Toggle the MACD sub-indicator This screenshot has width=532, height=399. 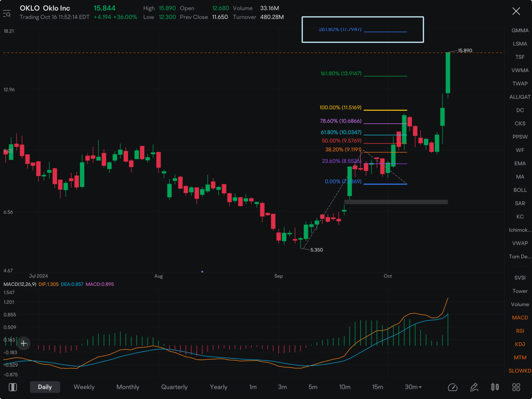tap(520, 318)
